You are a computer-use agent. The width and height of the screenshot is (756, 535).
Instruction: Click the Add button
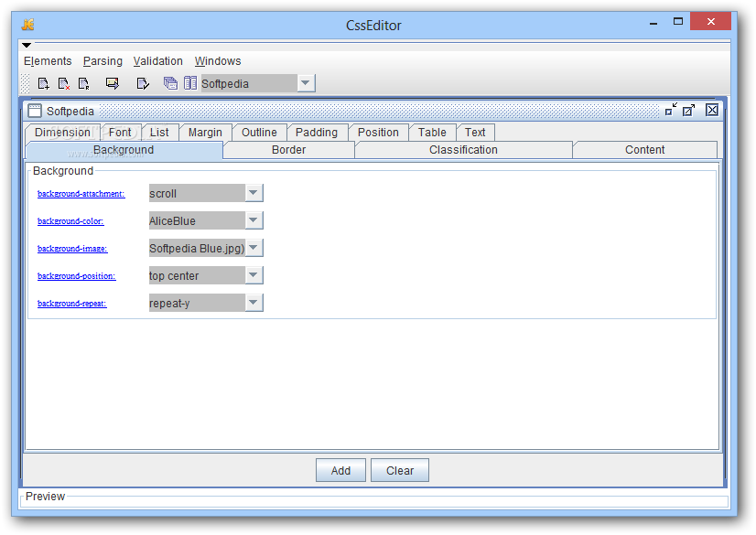point(340,470)
